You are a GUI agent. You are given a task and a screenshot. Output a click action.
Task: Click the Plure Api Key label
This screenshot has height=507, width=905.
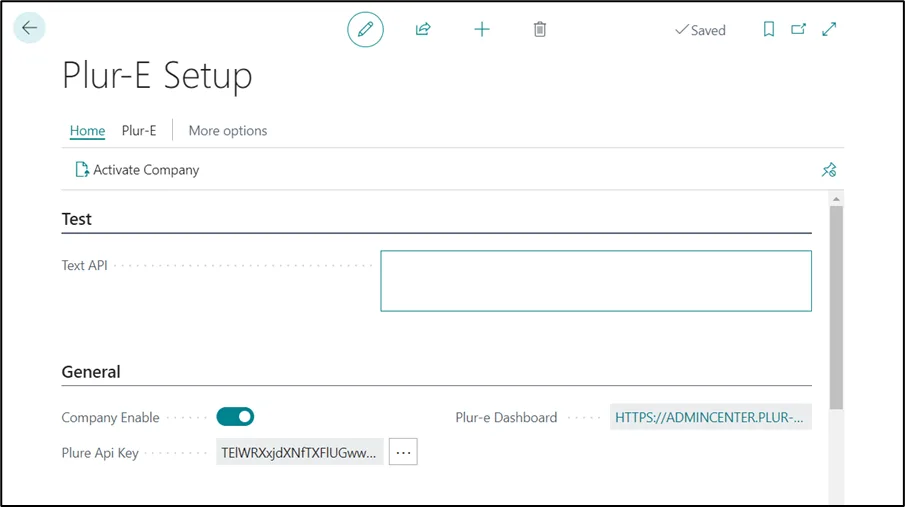(x=100, y=453)
